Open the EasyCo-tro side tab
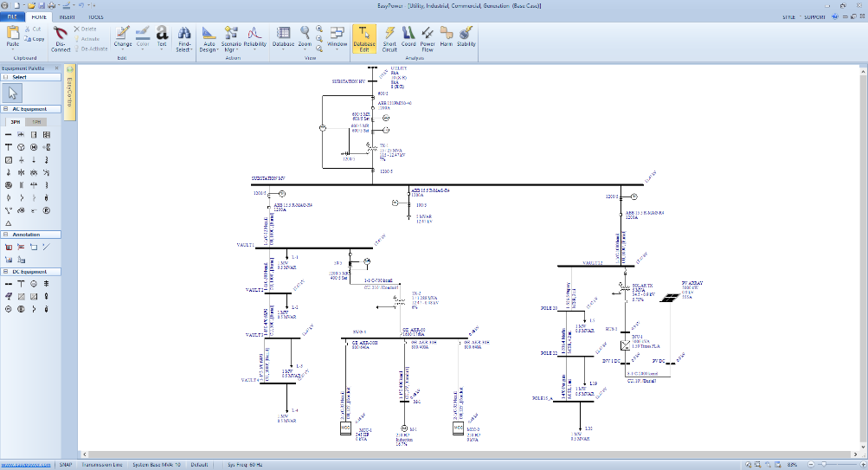868x470 pixels. [70, 92]
